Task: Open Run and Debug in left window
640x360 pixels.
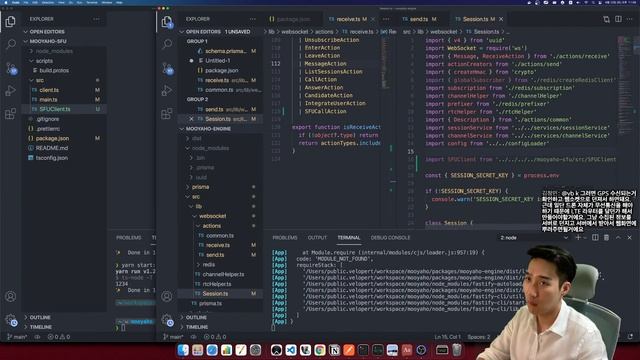Action: (x=11, y=91)
